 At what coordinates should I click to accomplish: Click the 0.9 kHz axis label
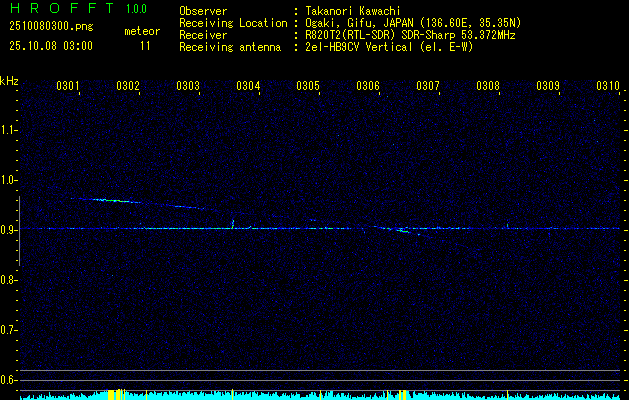click(x=9, y=230)
